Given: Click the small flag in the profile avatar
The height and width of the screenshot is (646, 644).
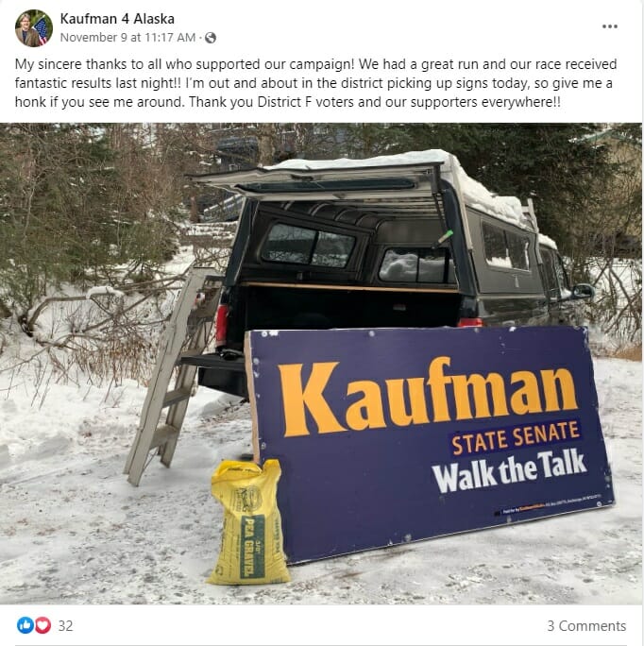Looking at the screenshot, I should (x=42, y=30).
